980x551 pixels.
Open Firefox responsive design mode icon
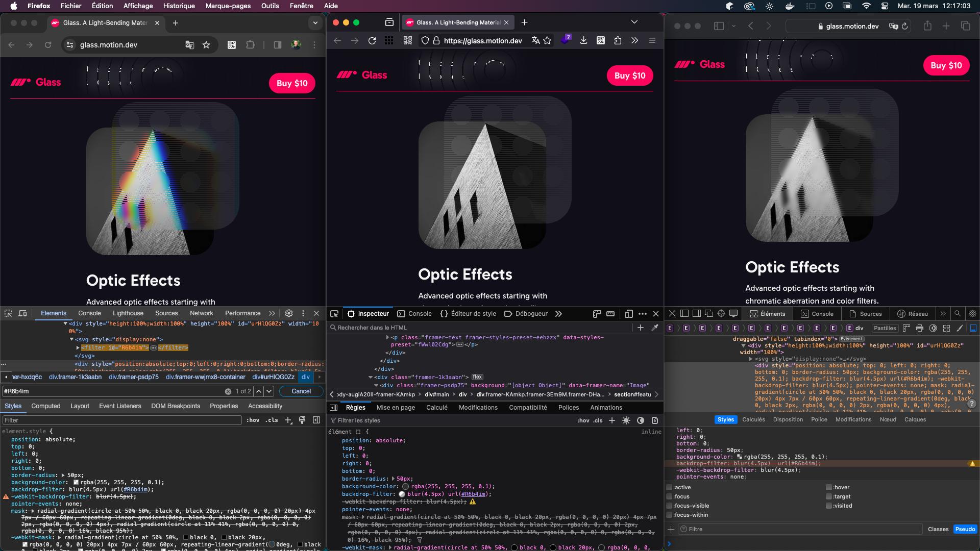[x=629, y=314]
